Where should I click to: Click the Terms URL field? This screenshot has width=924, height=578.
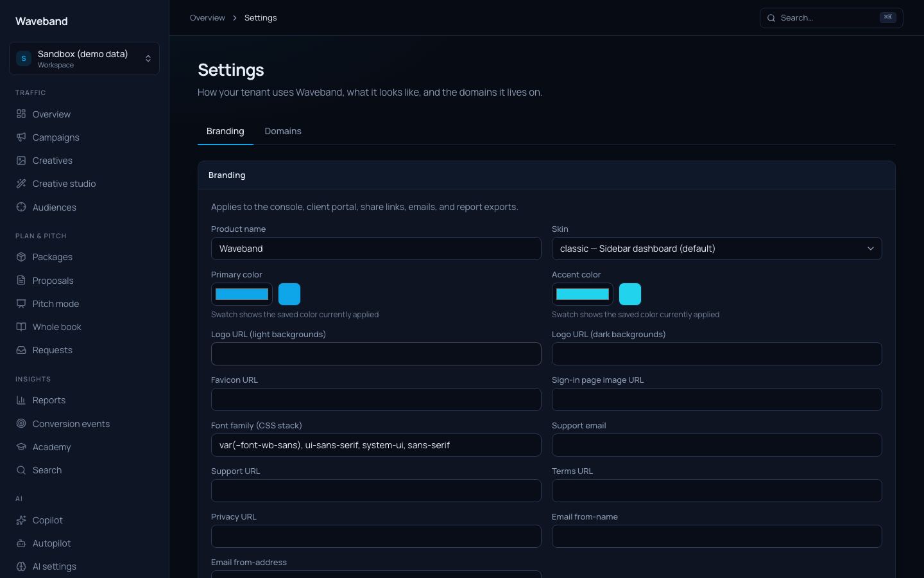717,491
